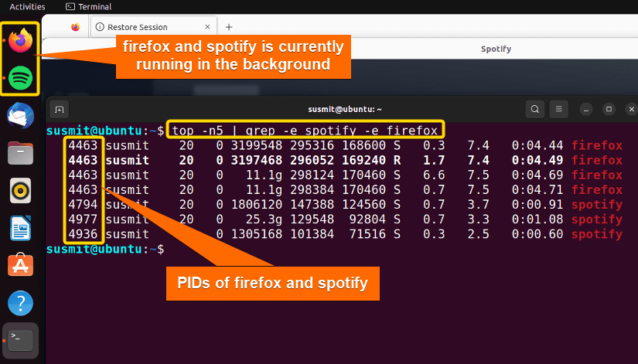
Task: Launch Thunderbird mail from the dock
Action: click(x=20, y=115)
